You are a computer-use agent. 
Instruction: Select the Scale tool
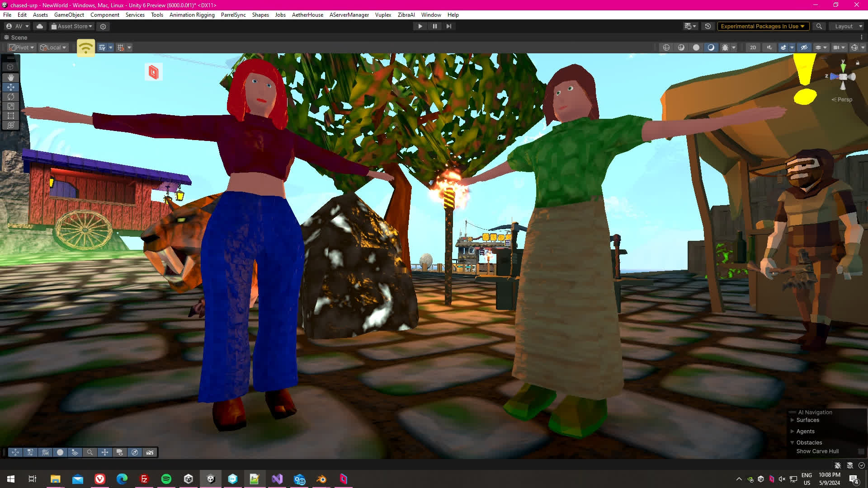[x=10, y=106]
